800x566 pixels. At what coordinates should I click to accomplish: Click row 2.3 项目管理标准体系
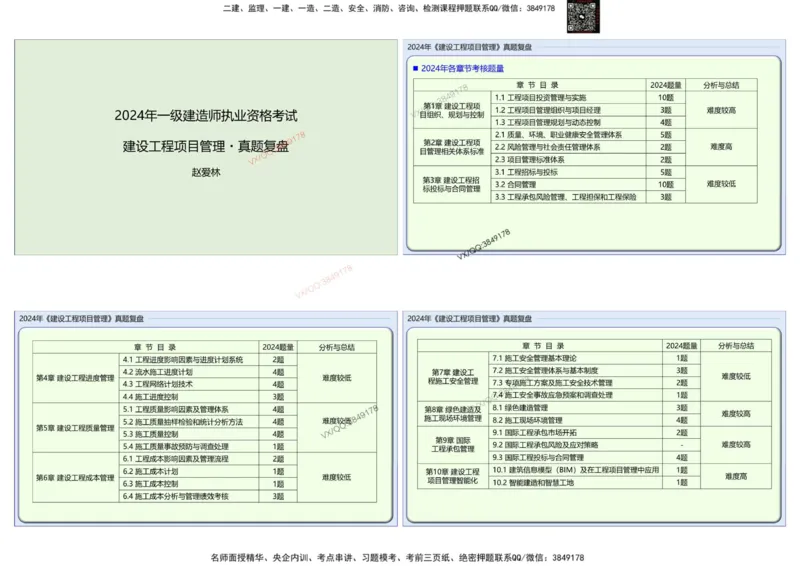568,159
